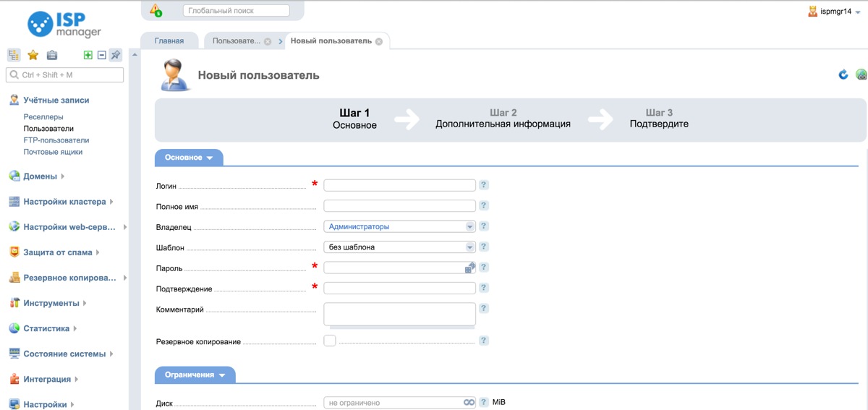Click the user avatar icon next to ispmgr14
Screen dimensions: 868x410
pyautogui.click(x=812, y=12)
